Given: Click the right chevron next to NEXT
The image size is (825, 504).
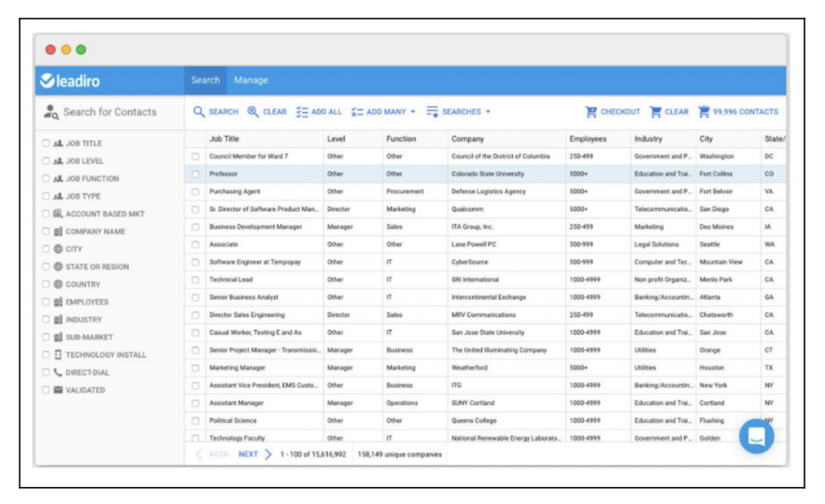Looking at the screenshot, I should click(x=268, y=454).
